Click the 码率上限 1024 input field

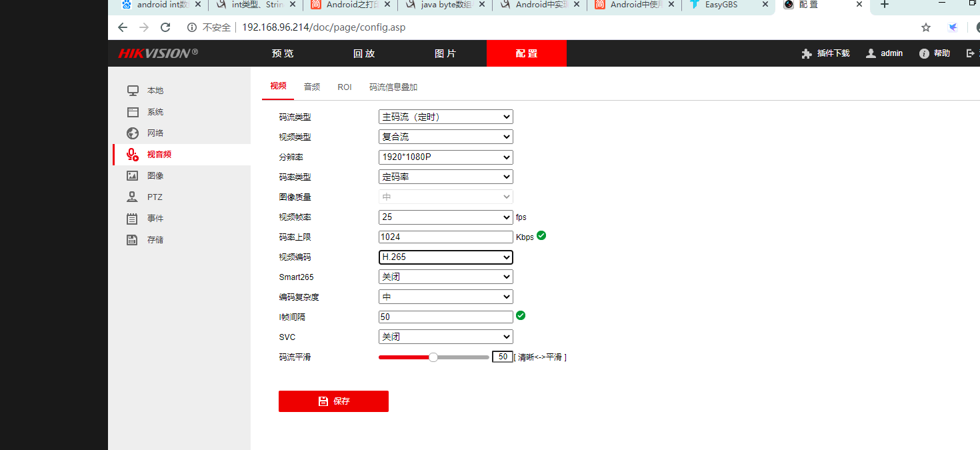pyautogui.click(x=446, y=237)
